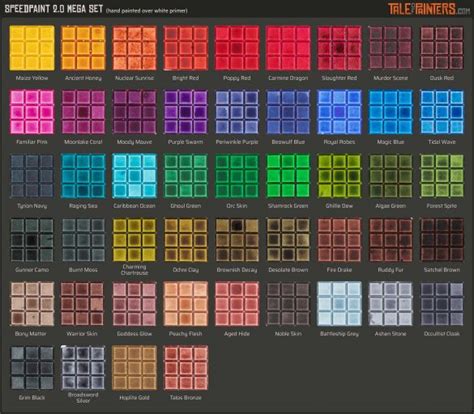Viewport: 474px width, 414px height.
Task: Click the 'Charming Chartreuse' label text
Action: click(x=134, y=270)
